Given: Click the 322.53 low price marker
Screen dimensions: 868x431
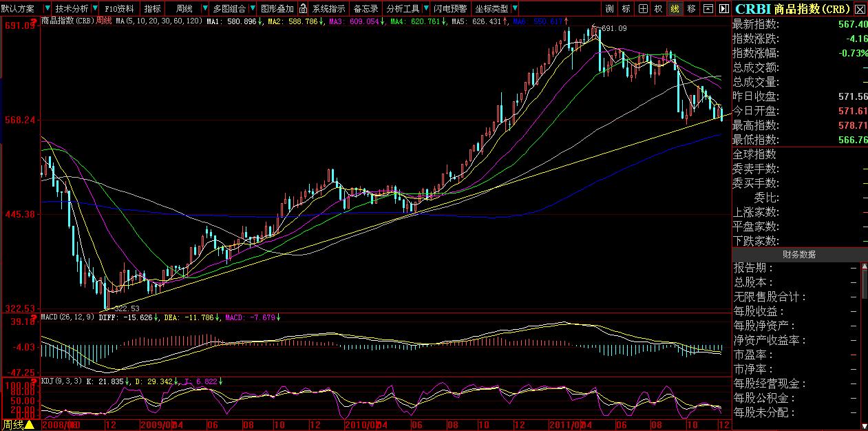Looking at the screenshot, I should pyautogui.click(x=127, y=308).
